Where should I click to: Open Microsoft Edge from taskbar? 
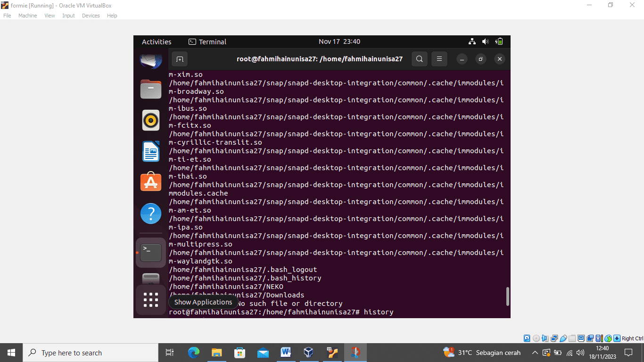pyautogui.click(x=194, y=353)
